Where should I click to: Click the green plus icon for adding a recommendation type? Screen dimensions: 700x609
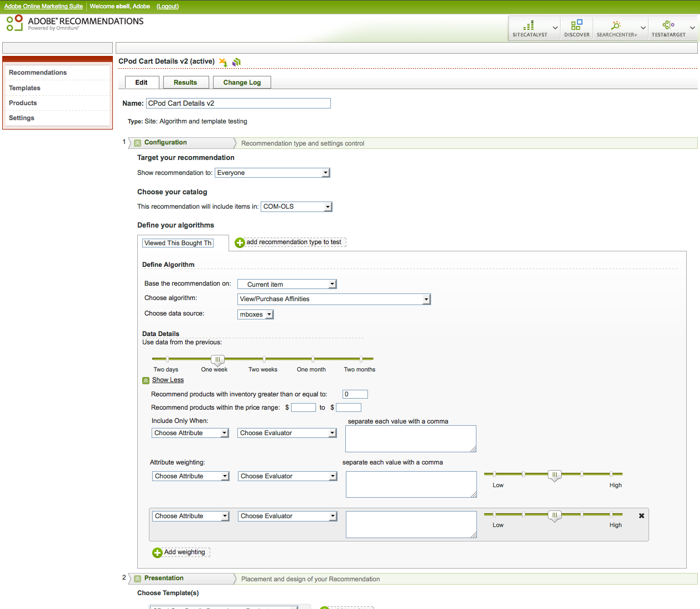pyautogui.click(x=240, y=242)
